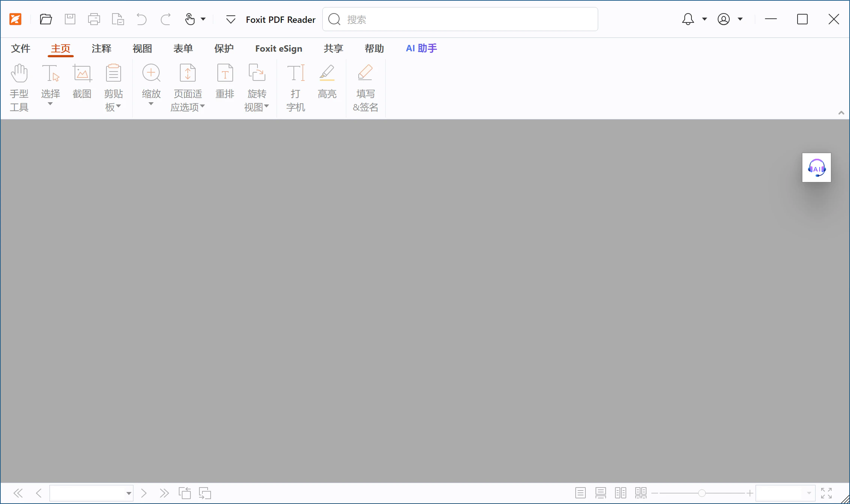Go to previous page arrow

39,493
